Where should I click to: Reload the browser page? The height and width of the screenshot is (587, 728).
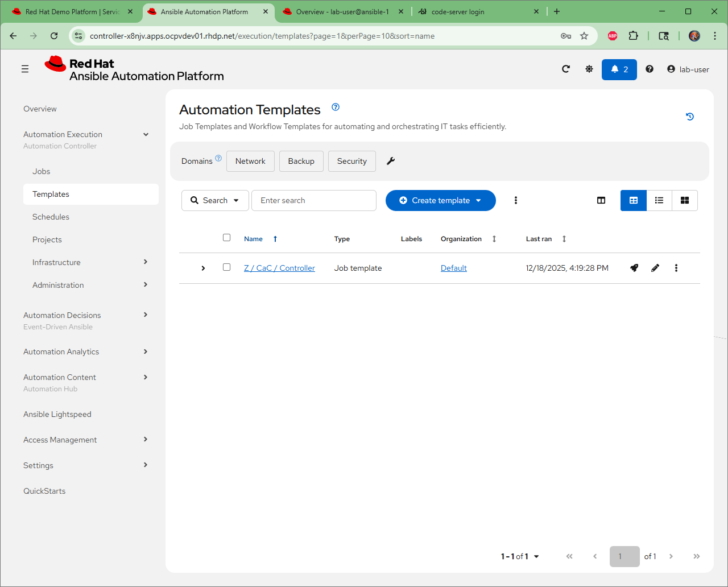(x=54, y=36)
